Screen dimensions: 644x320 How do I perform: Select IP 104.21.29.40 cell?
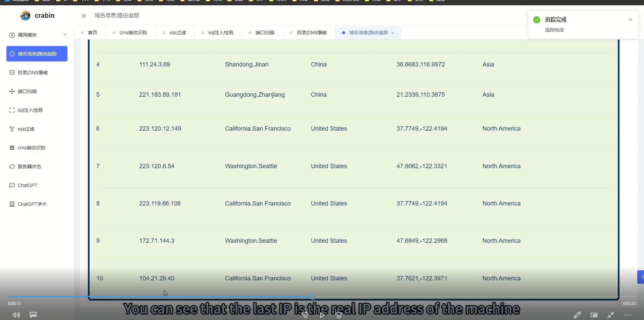[x=157, y=278]
